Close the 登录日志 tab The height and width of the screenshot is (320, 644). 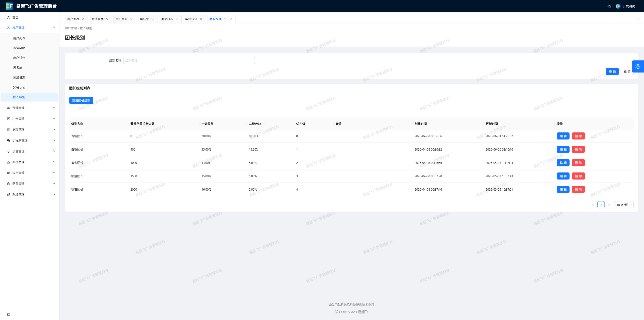(177, 19)
